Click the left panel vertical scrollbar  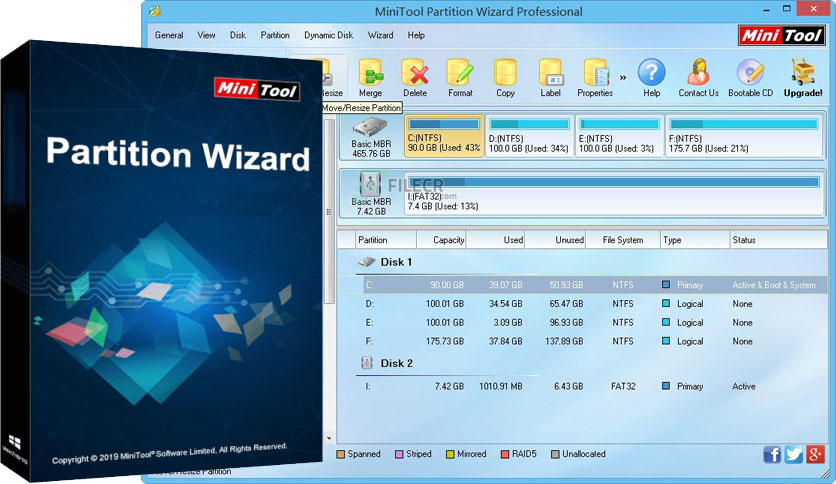point(329,212)
